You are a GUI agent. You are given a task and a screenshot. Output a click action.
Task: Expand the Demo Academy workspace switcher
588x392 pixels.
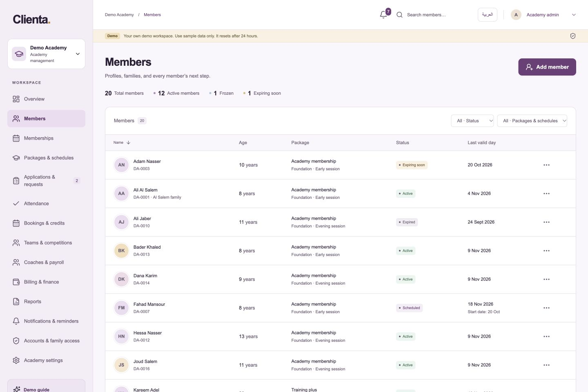46,54
